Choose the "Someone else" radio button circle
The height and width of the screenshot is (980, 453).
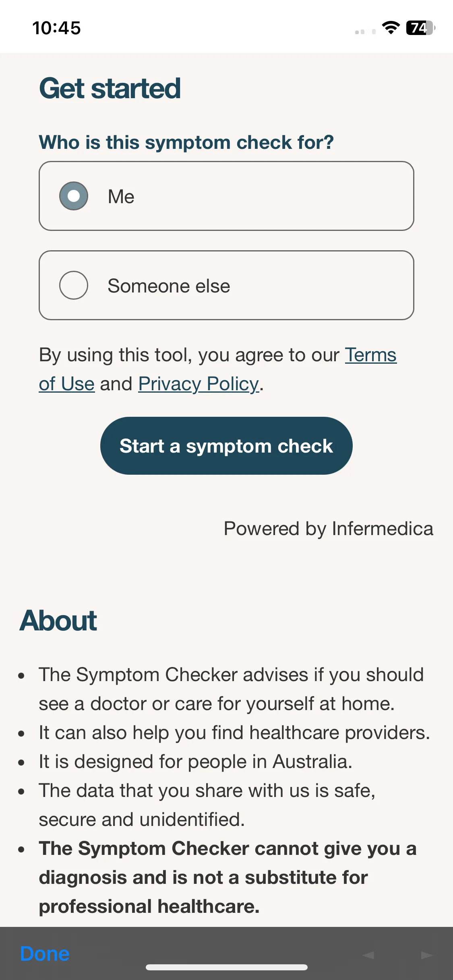coord(74,285)
